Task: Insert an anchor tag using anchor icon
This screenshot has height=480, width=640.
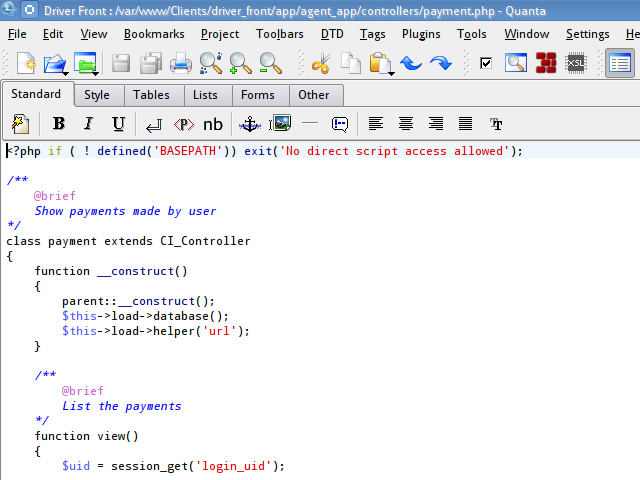Action: click(x=250, y=124)
